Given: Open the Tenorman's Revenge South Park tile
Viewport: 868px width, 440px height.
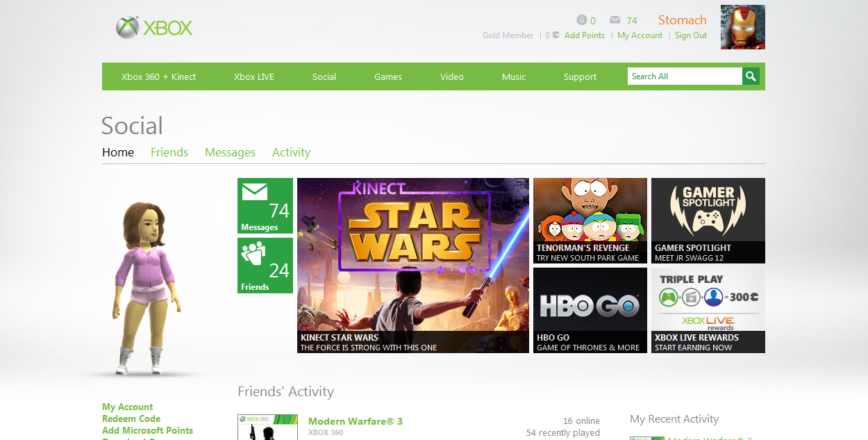Looking at the screenshot, I should [x=590, y=221].
